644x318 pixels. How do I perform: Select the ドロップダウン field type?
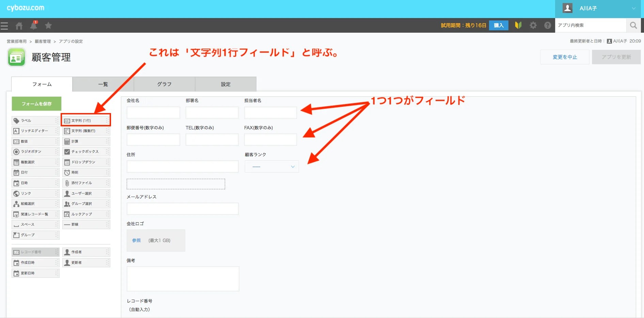[86, 162]
